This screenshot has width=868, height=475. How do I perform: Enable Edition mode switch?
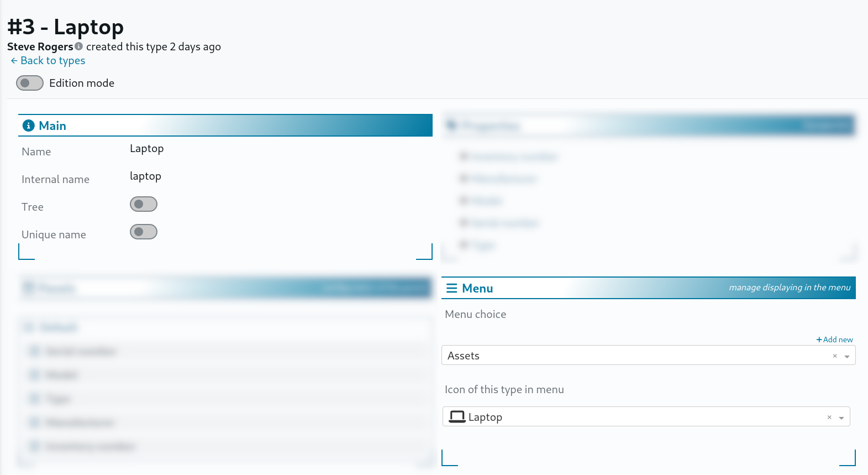tap(30, 83)
